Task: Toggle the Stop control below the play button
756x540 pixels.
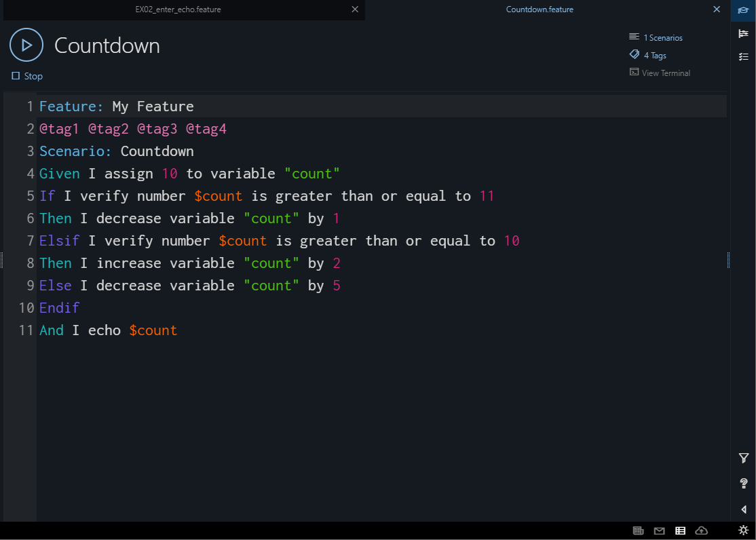Action: pos(26,76)
